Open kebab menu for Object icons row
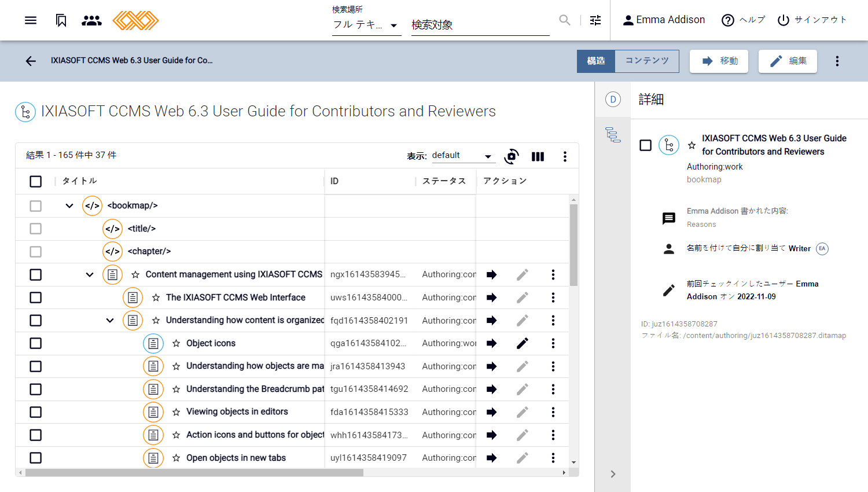The image size is (868, 492). (553, 343)
